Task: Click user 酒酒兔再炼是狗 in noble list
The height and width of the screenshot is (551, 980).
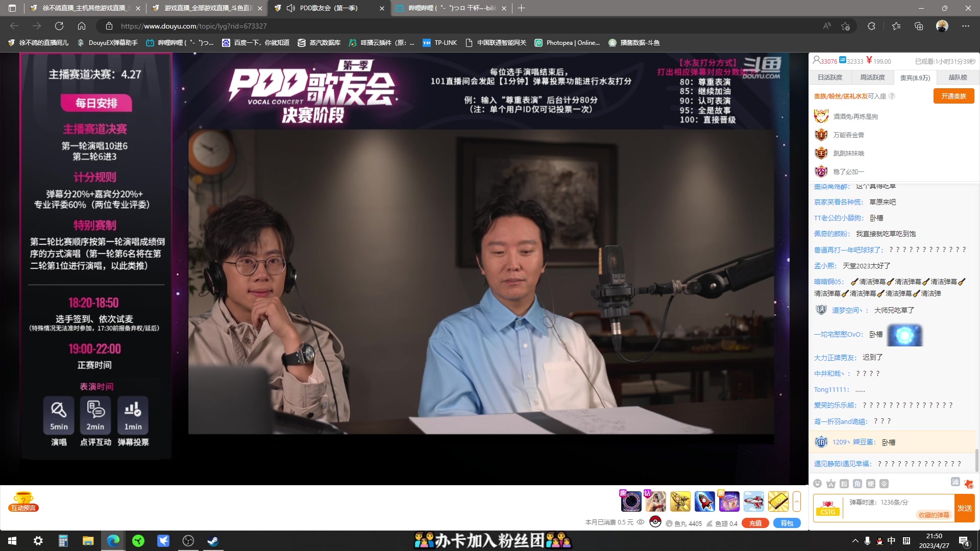Action: 855,117
